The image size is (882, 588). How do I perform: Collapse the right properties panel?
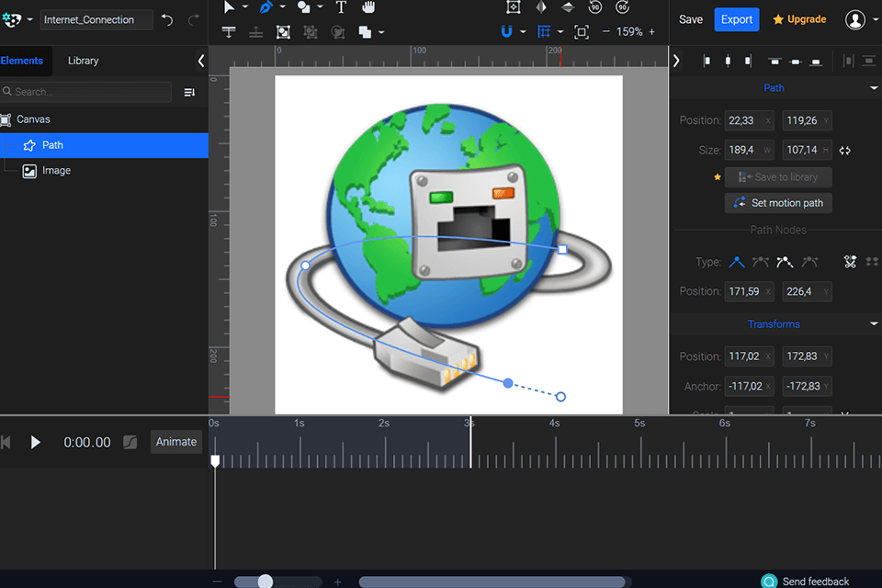(676, 61)
